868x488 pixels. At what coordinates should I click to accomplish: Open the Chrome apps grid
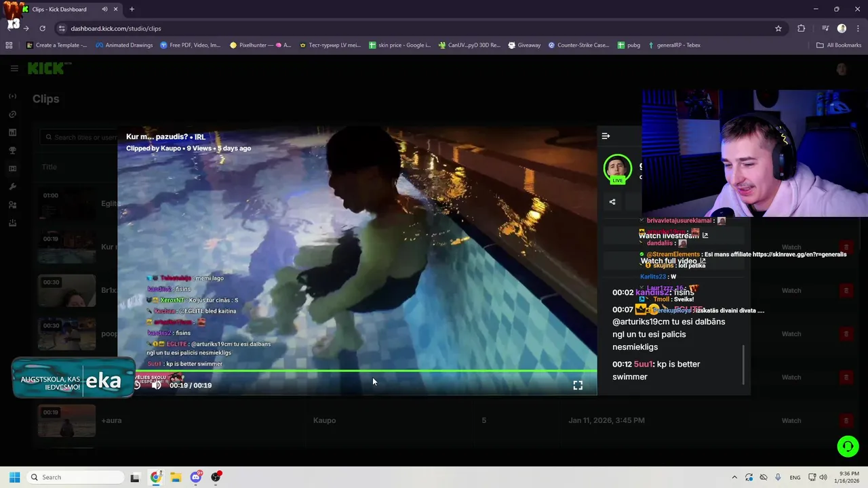coord(9,45)
